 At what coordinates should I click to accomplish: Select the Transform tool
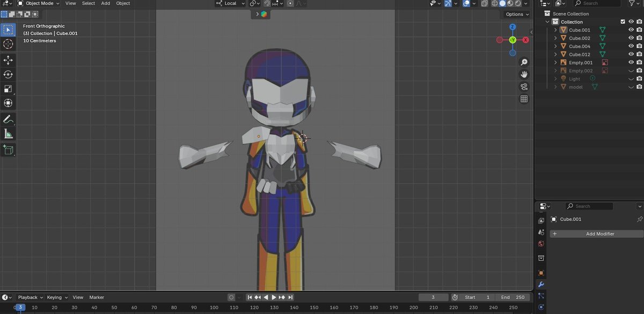(8, 103)
